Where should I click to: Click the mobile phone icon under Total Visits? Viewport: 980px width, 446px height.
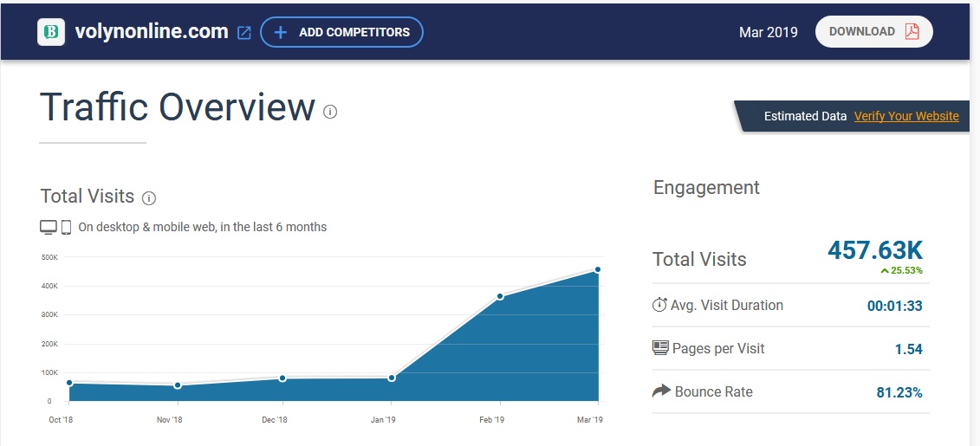pos(66,227)
